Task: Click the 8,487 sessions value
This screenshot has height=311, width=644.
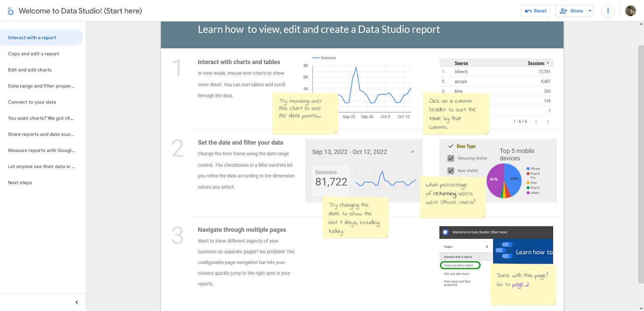Action: click(x=545, y=81)
